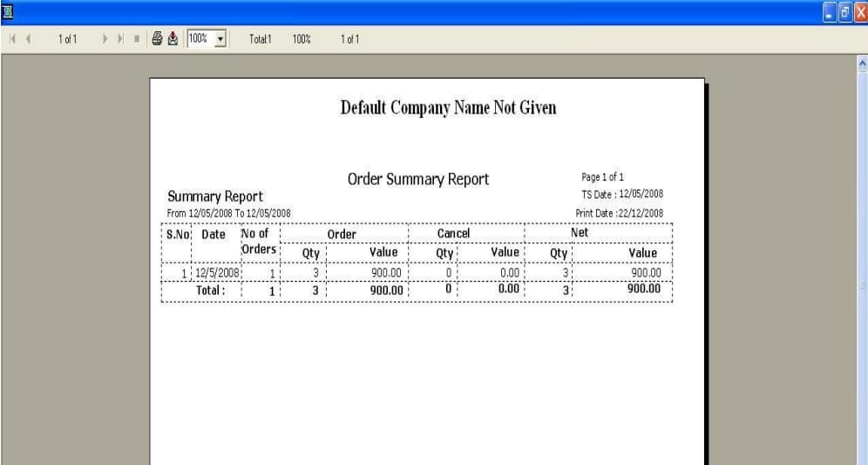Click the vertical scrollbar up arrow
Viewport: 868px width, 465px height.
pos(862,64)
